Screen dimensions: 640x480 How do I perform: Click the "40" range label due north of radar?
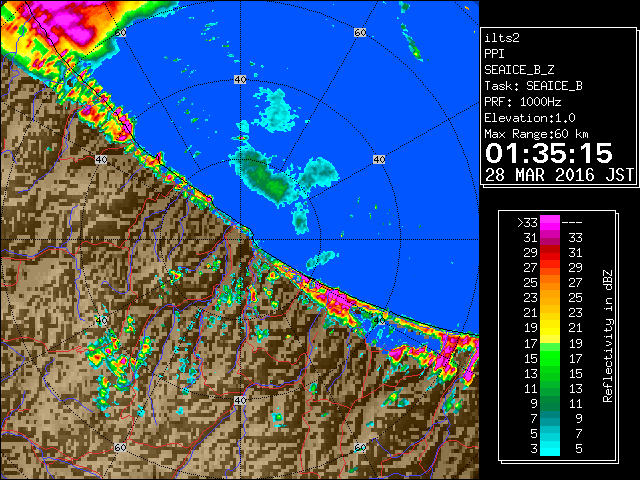pyautogui.click(x=240, y=80)
